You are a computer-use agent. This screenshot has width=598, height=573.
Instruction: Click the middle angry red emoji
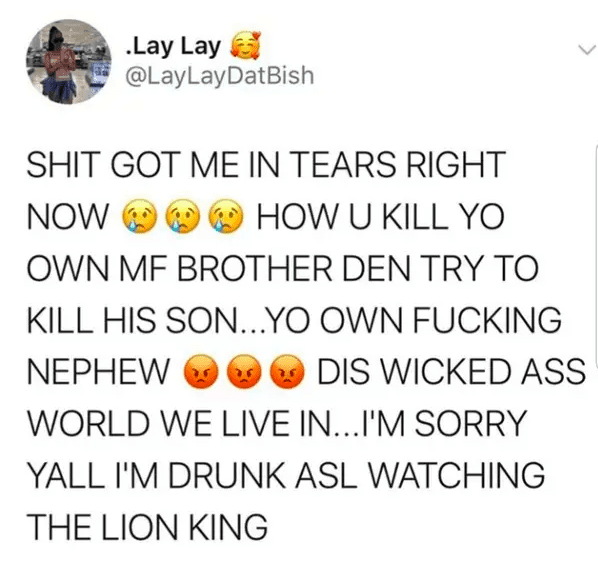pos(244,372)
